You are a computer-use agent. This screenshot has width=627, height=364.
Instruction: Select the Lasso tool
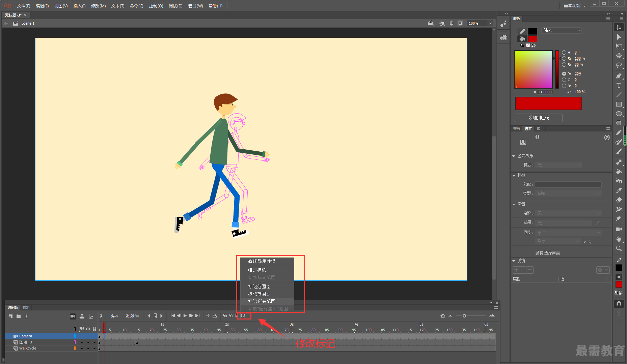tap(619, 65)
